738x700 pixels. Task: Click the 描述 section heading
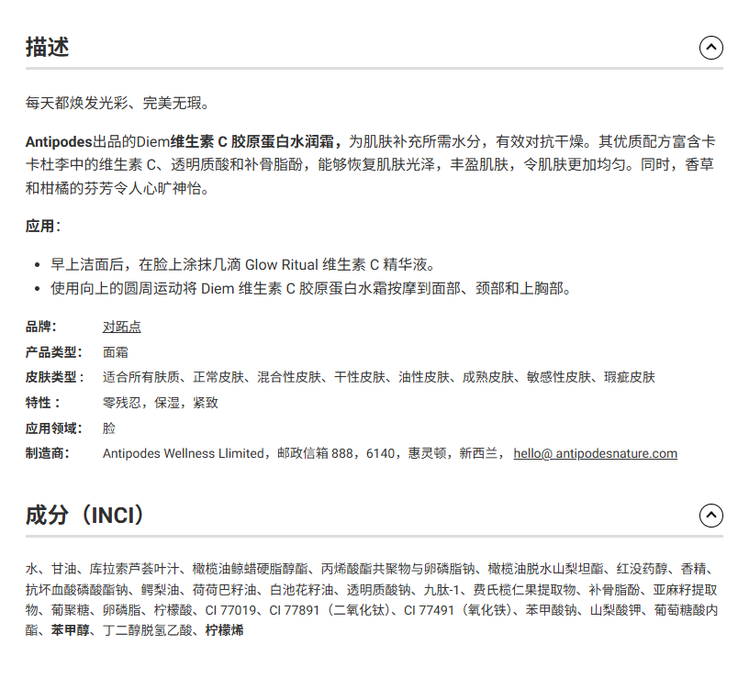pyautogui.click(x=48, y=48)
